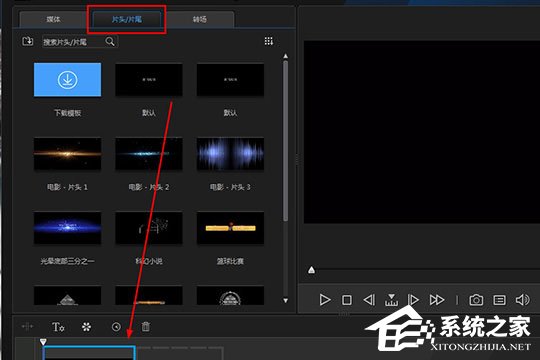Delete selected clip with trash icon
The width and height of the screenshot is (540, 360).
coord(146,327)
